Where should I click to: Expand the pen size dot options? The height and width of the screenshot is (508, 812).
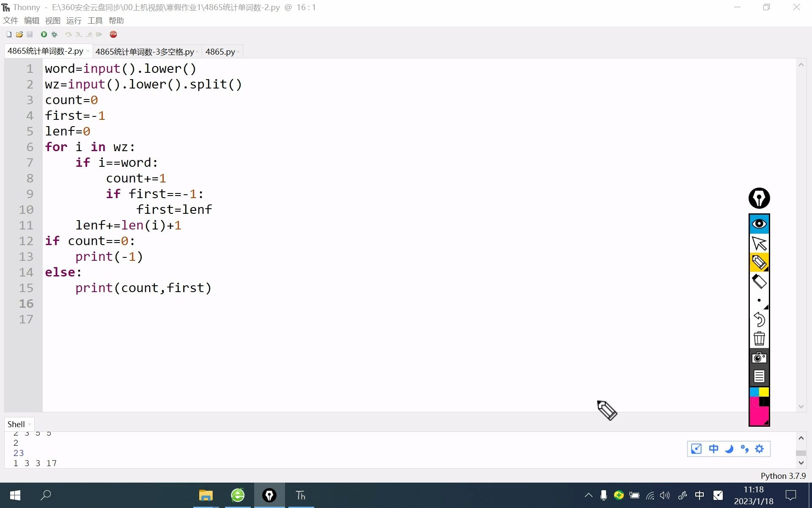759,301
